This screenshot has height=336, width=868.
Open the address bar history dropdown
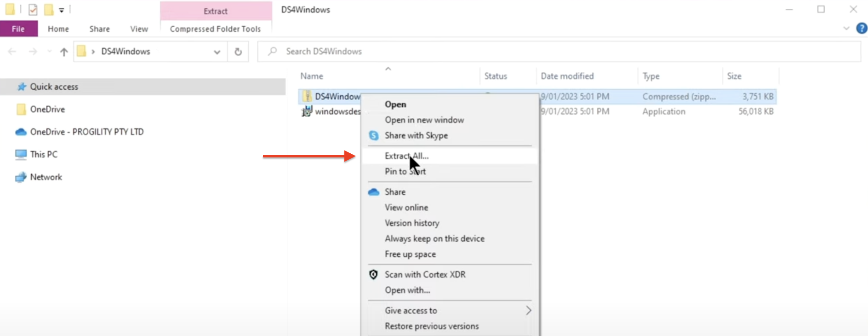tap(217, 52)
